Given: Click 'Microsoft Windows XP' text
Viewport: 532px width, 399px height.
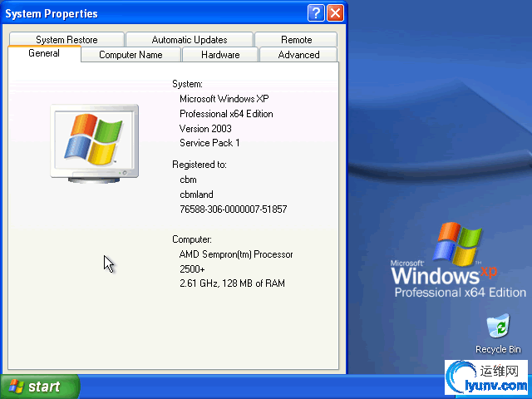Looking at the screenshot, I should [x=224, y=99].
